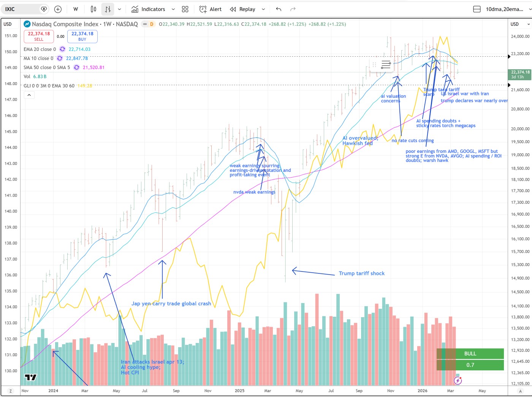The image size is (532, 397).
Task: Select the candlestick chart style icon
Action: 93,9
